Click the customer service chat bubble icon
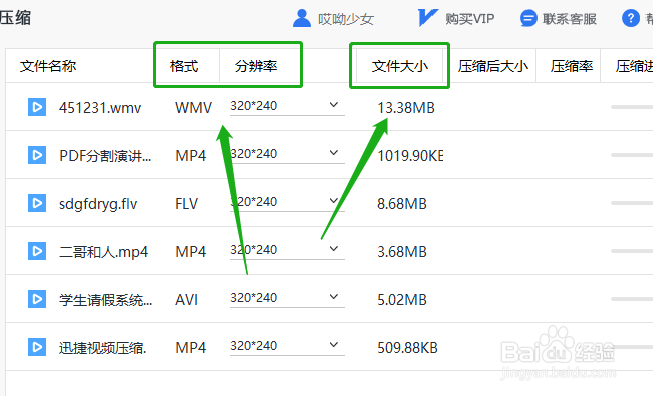 [x=528, y=18]
